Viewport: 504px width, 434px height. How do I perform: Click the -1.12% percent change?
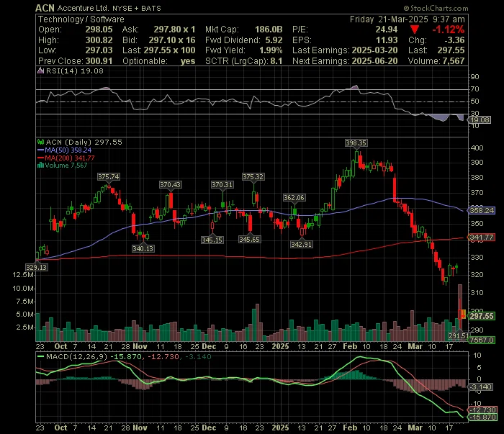point(449,30)
